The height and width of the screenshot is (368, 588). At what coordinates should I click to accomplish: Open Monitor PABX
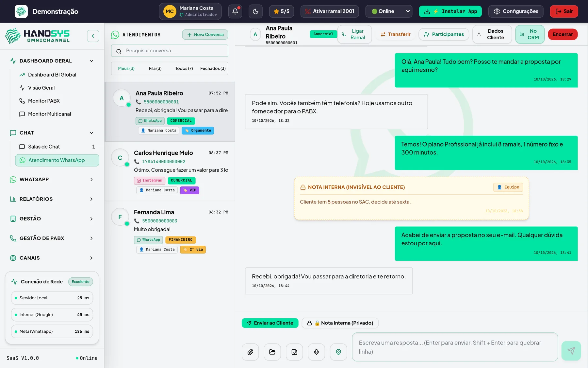[44, 101]
